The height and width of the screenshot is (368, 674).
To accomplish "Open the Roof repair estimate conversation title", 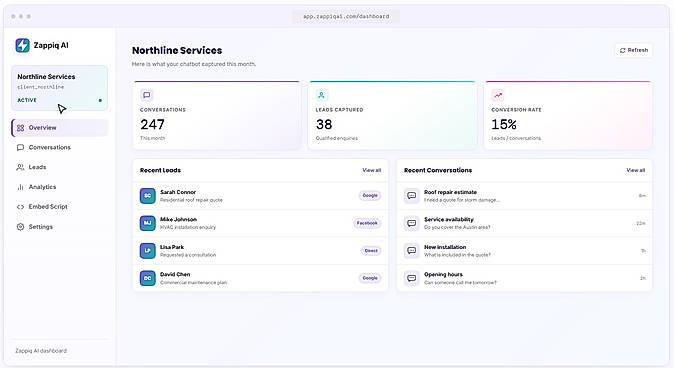I will [x=450, y=192].
